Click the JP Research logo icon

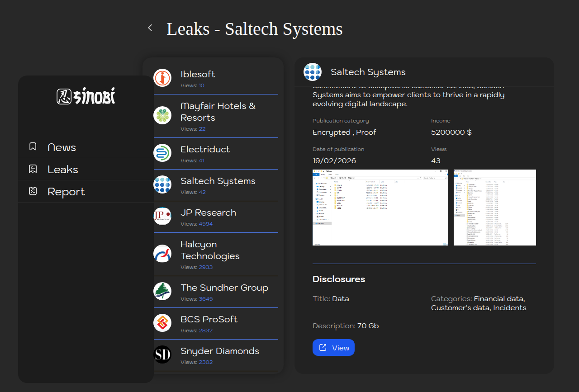(162, 216)
